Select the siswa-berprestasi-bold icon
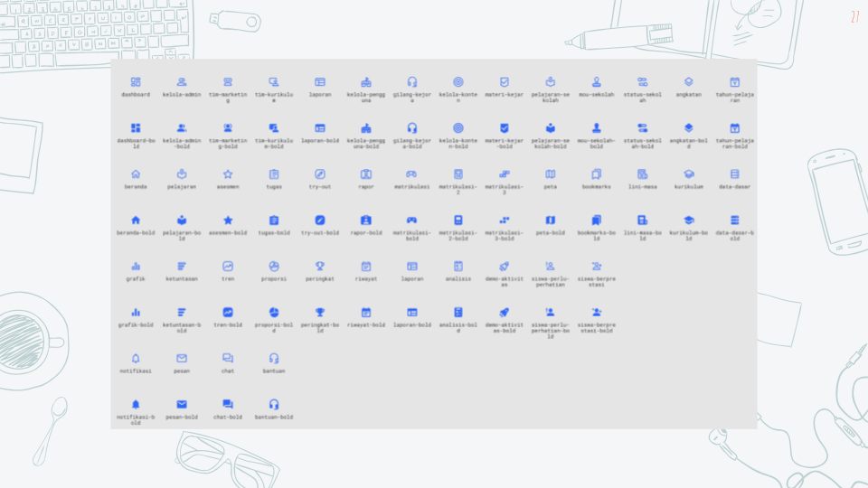The width and height of the screenshot is (868, 488). [596, 313]
